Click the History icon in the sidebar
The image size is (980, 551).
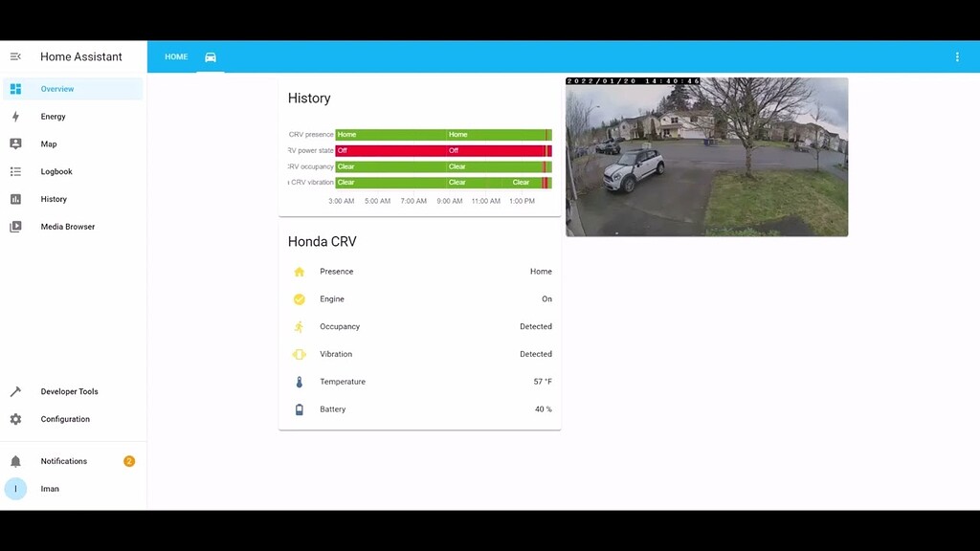point(14,199)
